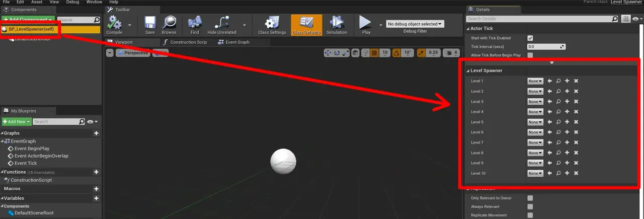The width and height of the screenshot is (644, 219).
Task: Play the level
Action: click(366, 25)
